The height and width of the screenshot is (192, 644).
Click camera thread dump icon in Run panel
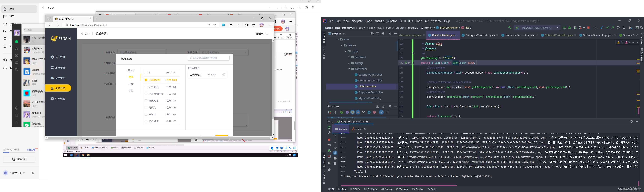[x=329, y=145]
